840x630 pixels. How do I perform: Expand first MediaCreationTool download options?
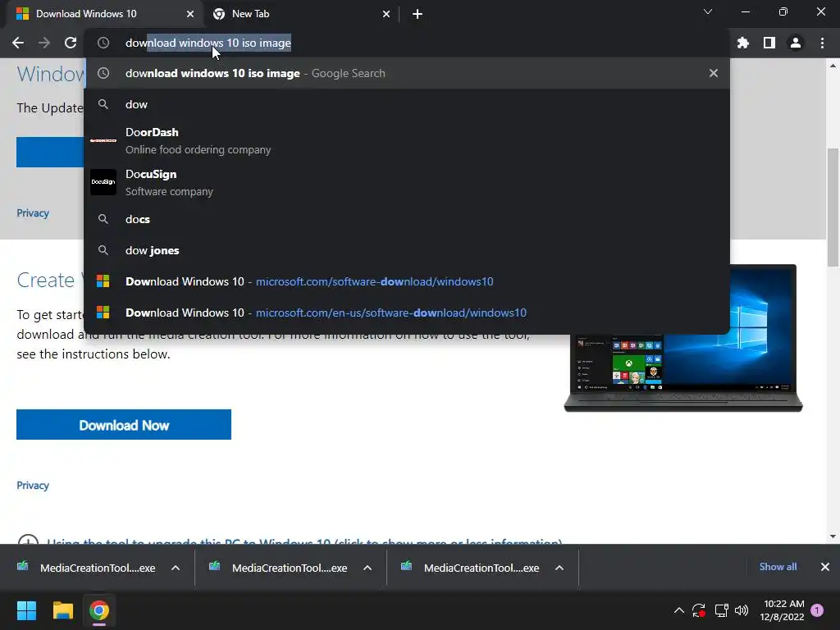[x=176, y=568]
